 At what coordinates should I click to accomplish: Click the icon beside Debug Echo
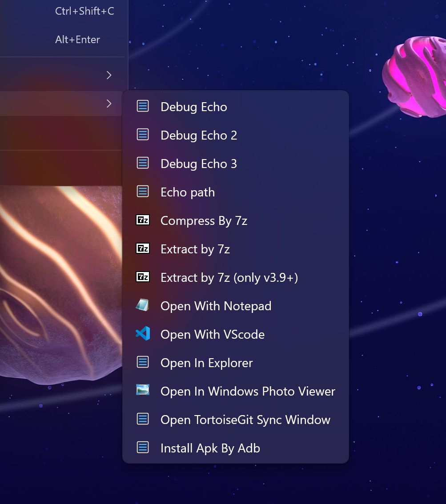pos(143,106)
